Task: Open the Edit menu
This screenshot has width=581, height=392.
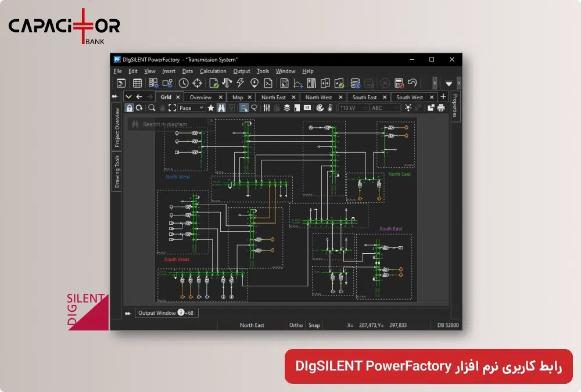Action: click(x=133, y=71)
